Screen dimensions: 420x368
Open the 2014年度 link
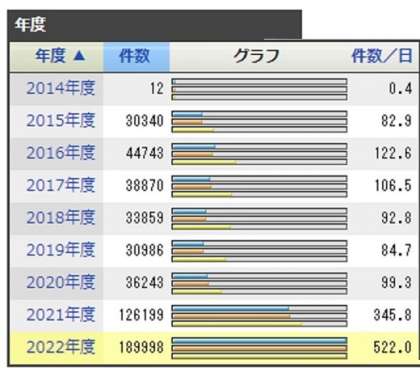pyautogui.click(x=61, y=88)
